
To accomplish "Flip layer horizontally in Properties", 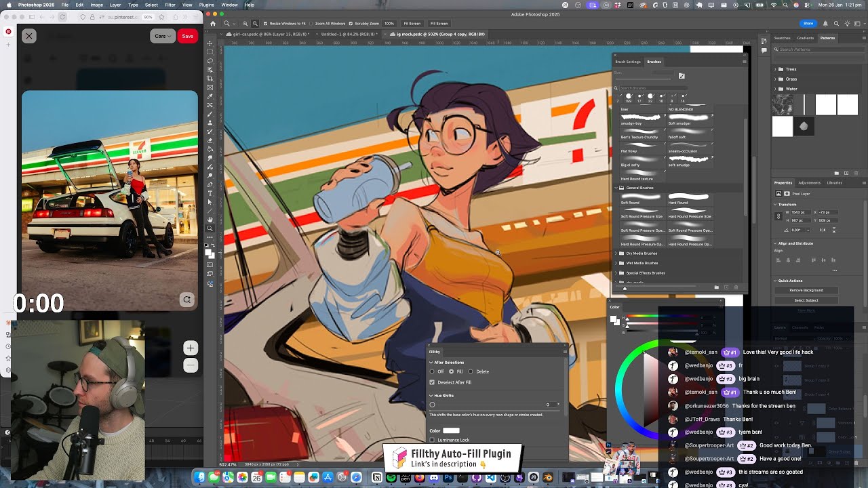I will (823, 230).
